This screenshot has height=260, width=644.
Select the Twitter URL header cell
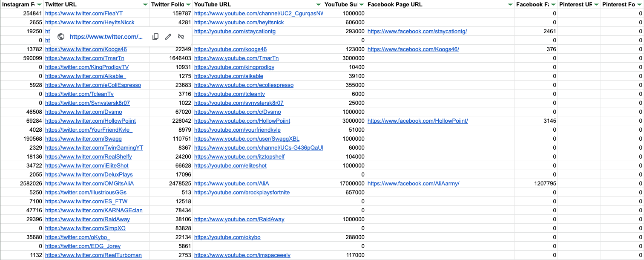coord(96,4)
